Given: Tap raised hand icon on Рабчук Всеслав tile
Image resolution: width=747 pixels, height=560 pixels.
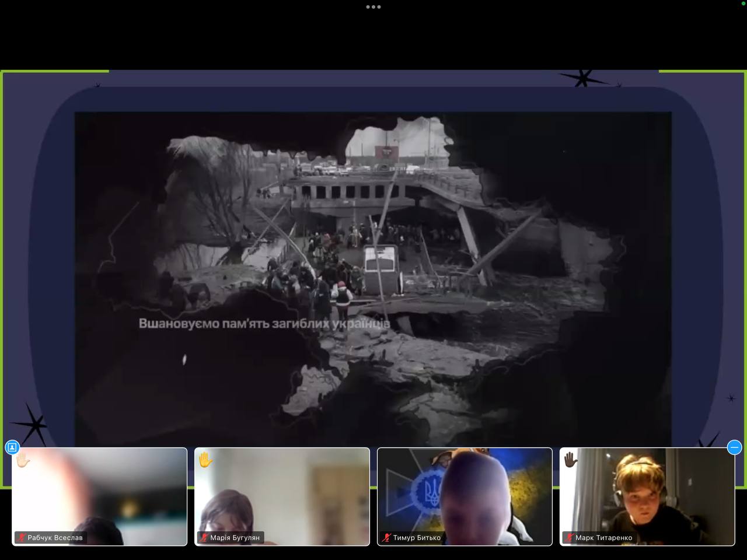Looking at the screenshot, I should [x=23, y=461].
